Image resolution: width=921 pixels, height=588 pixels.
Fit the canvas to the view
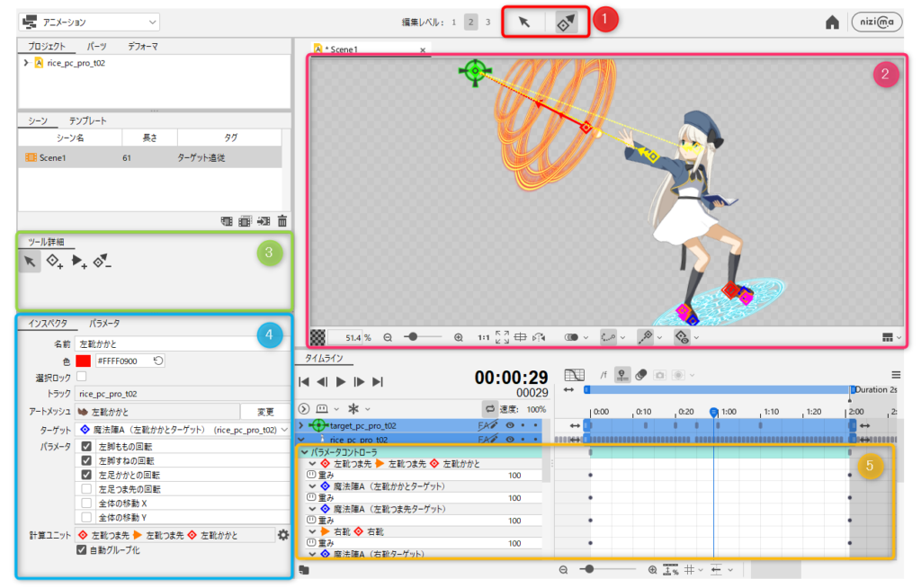coord(502,338)
